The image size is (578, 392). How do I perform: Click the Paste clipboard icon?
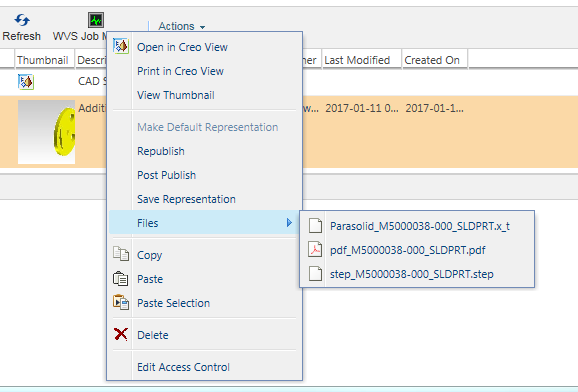(x=121, y=279)
